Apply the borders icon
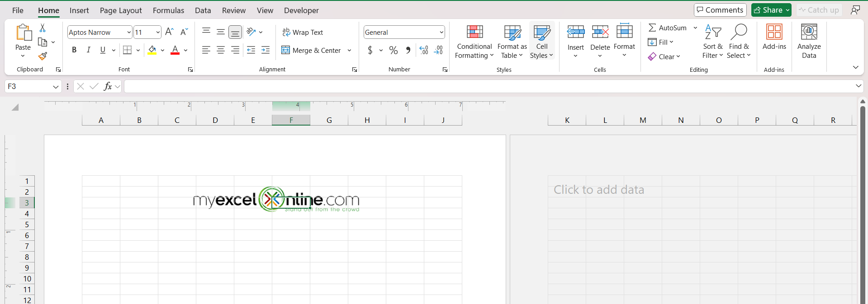The height and width of the screenshot is (304, 868). (128, 50)
